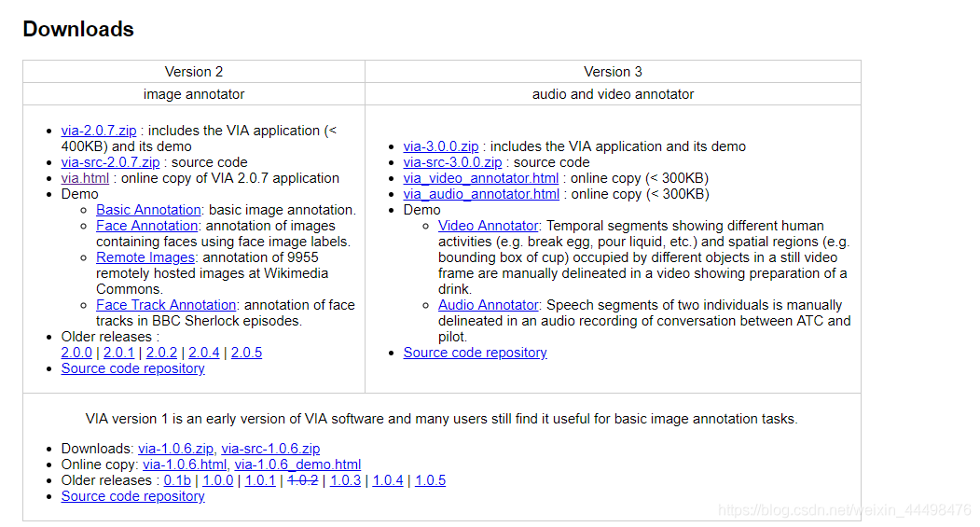Viewport: 980px width, 527px height.
Task: Open via_audio_annotator.html online copy
Action: pyautogui.click(x=481, y=194)
